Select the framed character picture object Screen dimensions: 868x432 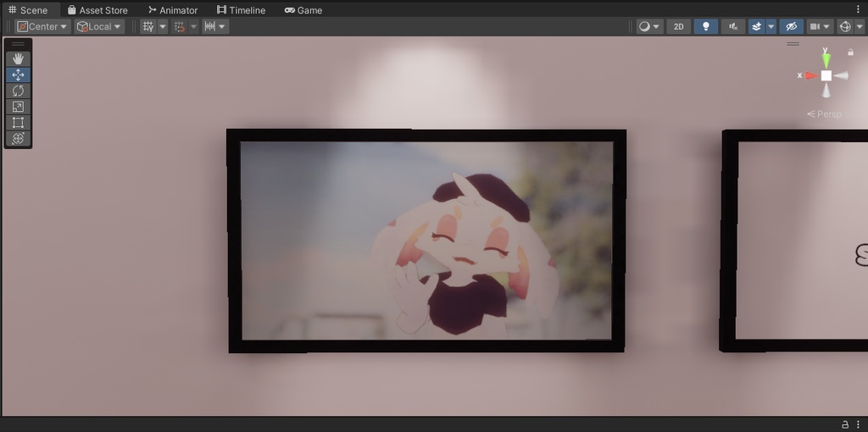click(x=427, y=241)
